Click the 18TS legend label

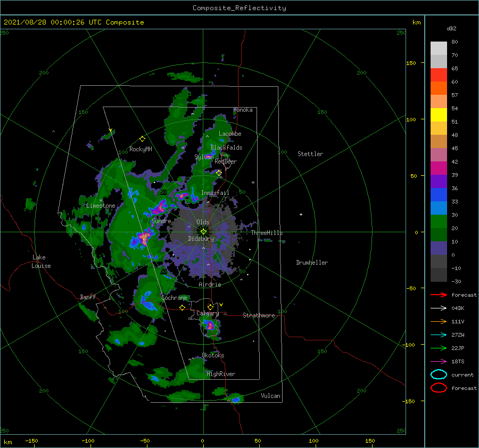pyautogui.click(x=458, y=362)
